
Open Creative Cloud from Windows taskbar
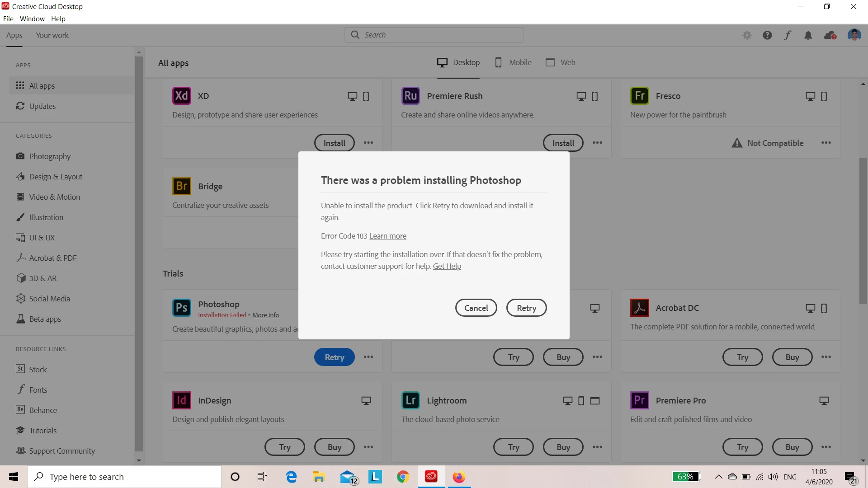(431, 477)
